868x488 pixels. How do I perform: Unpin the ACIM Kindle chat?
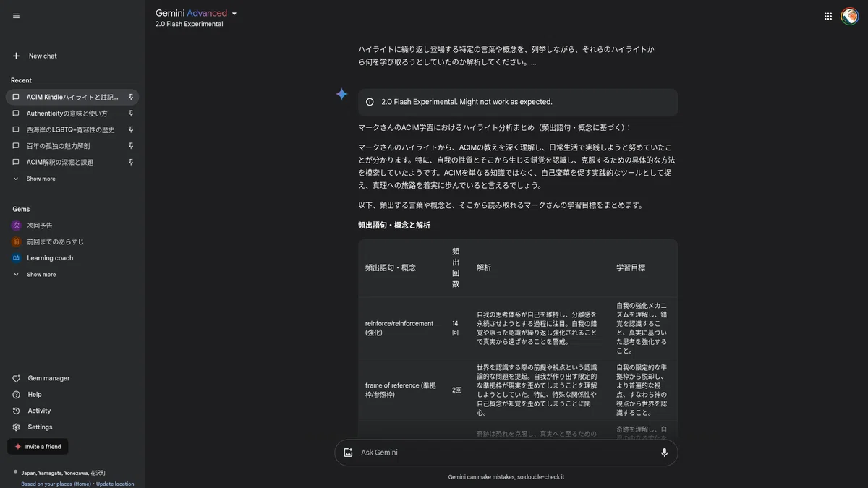pos(131,97)
